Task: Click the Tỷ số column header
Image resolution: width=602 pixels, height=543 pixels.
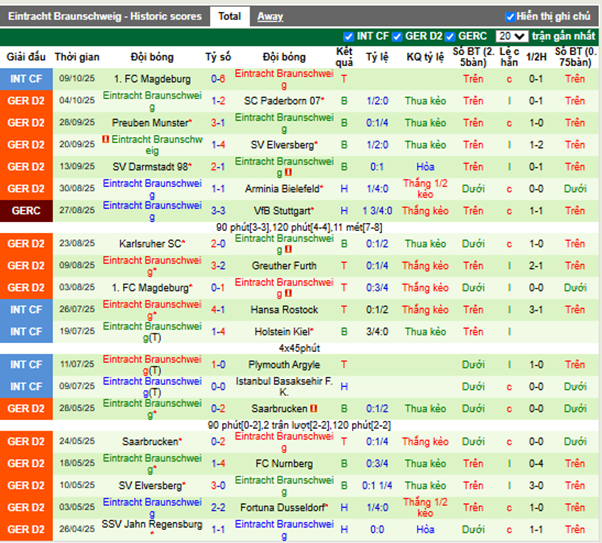Action: pos(218,57)
